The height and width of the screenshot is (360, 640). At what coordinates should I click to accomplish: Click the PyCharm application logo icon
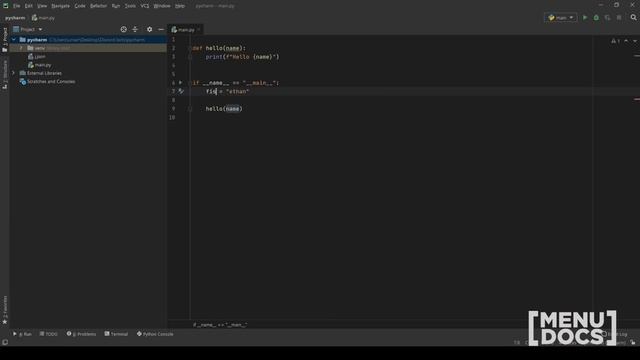pyautogui.click(x=5, y=6)
